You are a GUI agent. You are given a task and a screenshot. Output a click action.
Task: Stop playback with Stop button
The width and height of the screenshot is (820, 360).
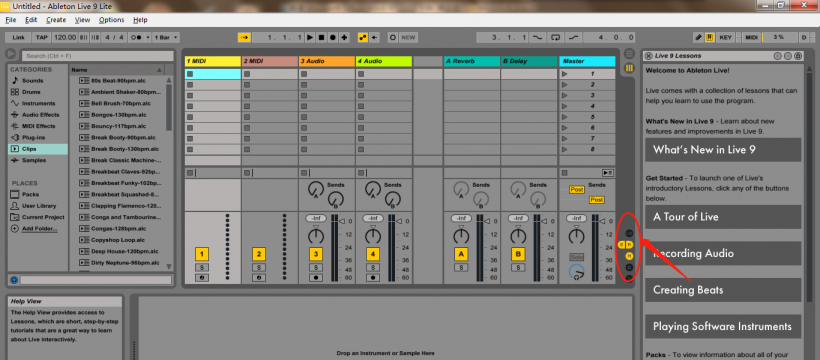(321, 38)
